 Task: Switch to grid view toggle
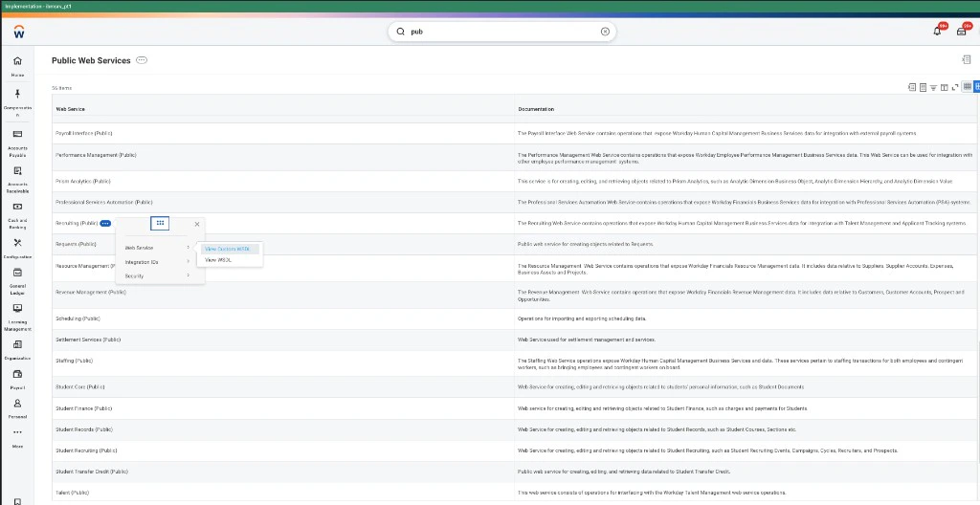968,87
